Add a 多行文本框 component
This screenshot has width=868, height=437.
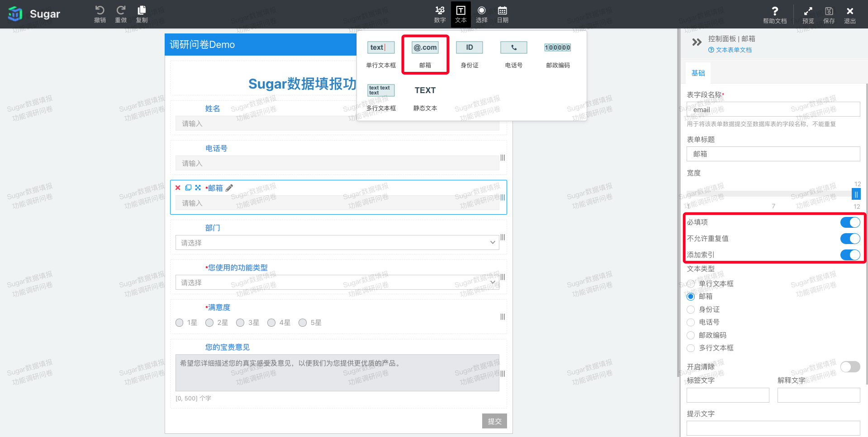[x=380, y=98]
